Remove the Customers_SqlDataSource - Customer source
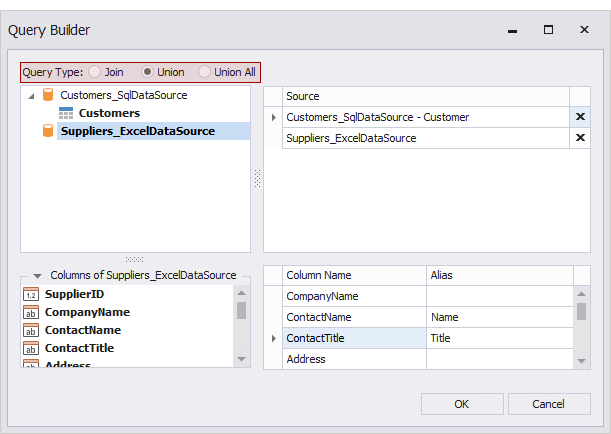The height and width of the screenshot is (434, 611). click(x=580, y=117)
